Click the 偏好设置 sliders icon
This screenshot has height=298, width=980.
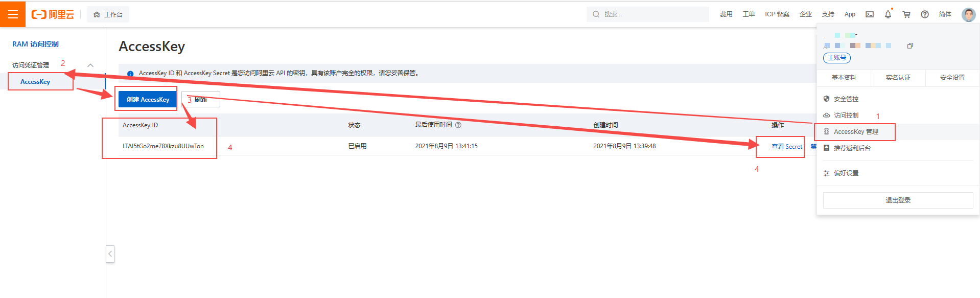point(826,173)
